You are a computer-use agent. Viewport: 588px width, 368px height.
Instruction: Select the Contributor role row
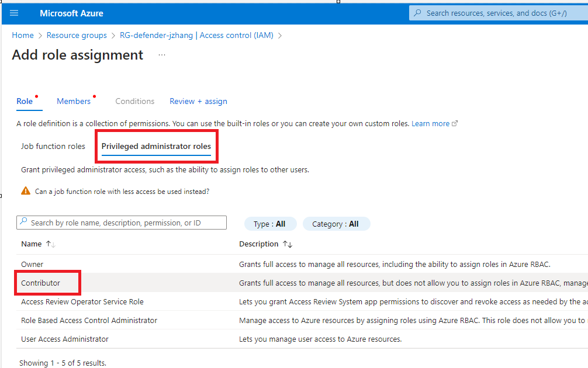pos(41,283)
